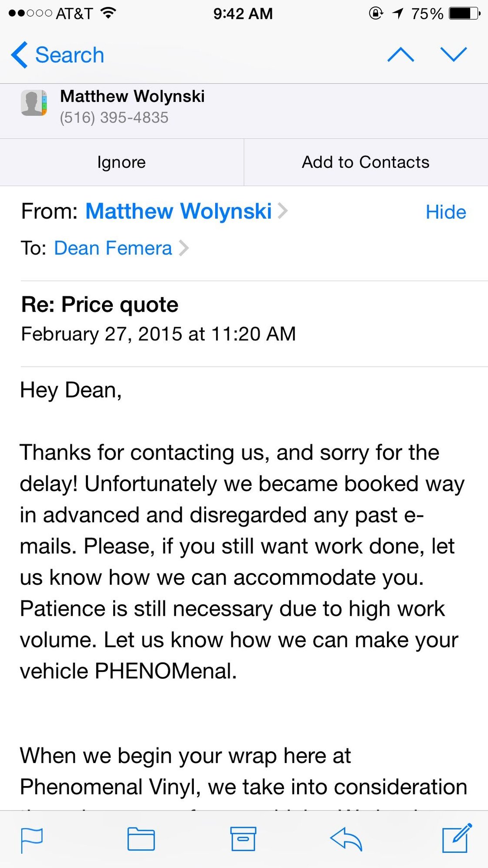This screenshot has height=868, width=488.
Task: Call the phone number (516) 395-4835
Action: [x=114, y=118]
